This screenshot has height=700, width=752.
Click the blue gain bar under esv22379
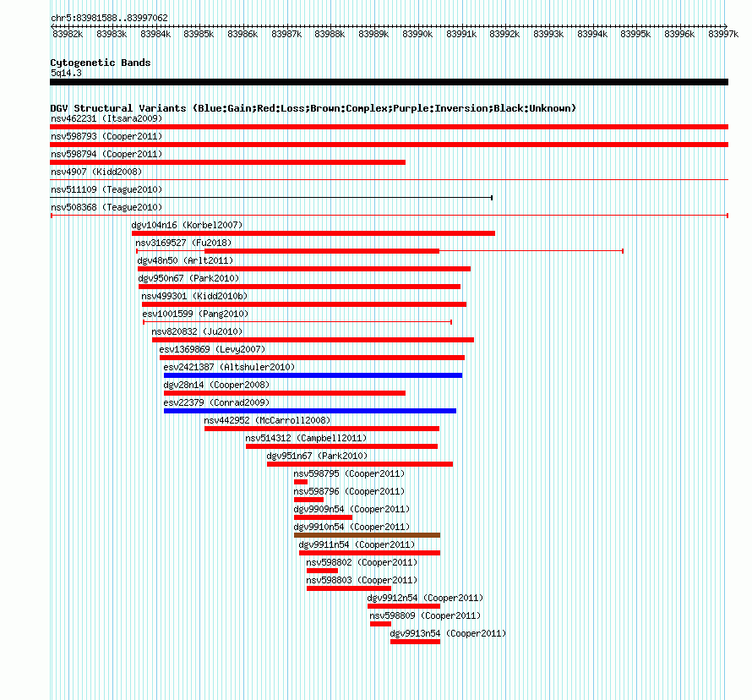(310, 411)
